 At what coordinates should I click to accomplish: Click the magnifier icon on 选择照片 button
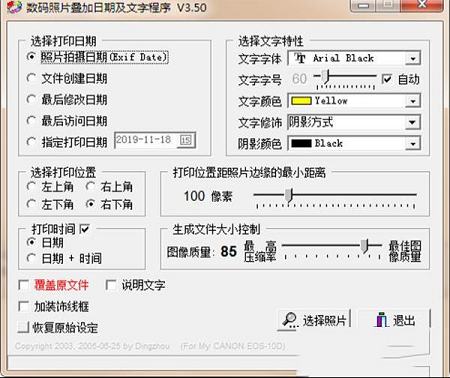click(x=289, y=320)
